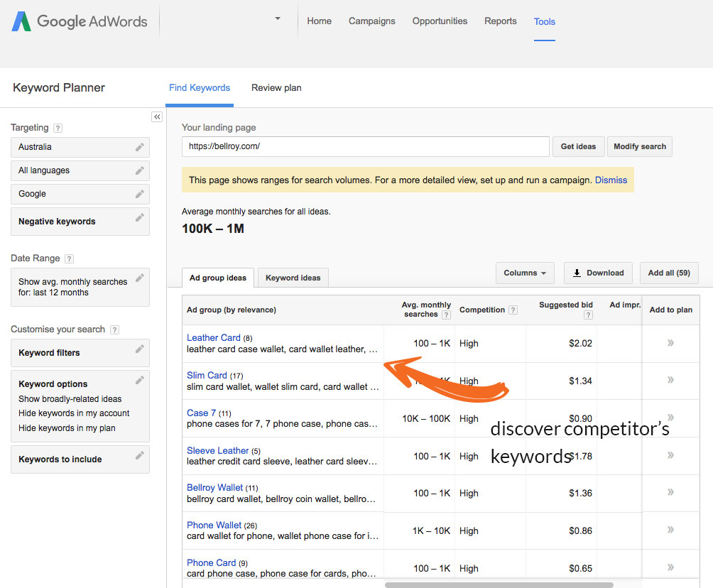Screen dimensions: 713x588
Task: Collapse the left sidebar panel
Action: (157, 117)
